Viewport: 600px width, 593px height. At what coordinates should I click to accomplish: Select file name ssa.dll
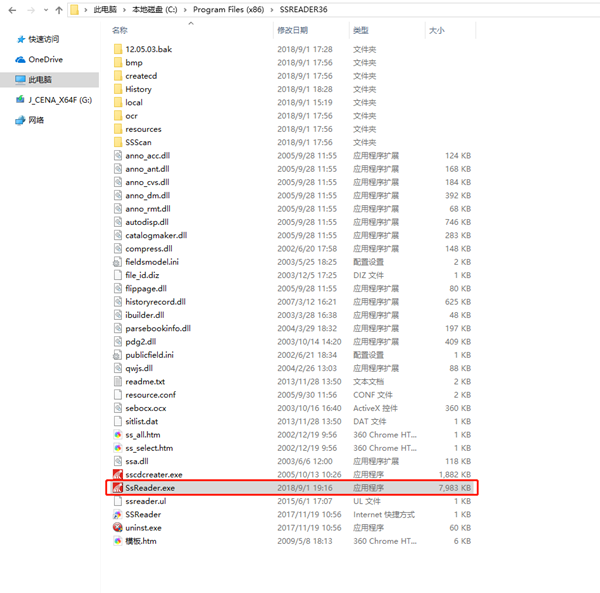[137, 461]
